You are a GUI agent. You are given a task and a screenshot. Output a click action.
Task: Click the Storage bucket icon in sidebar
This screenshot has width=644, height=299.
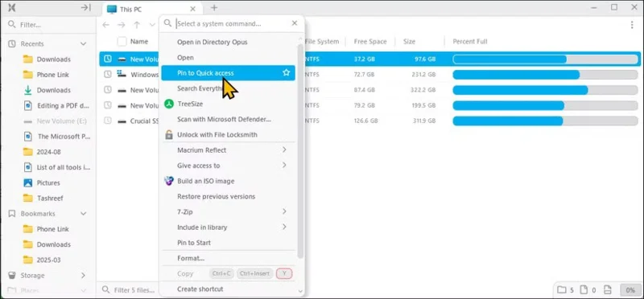(12, 275)
